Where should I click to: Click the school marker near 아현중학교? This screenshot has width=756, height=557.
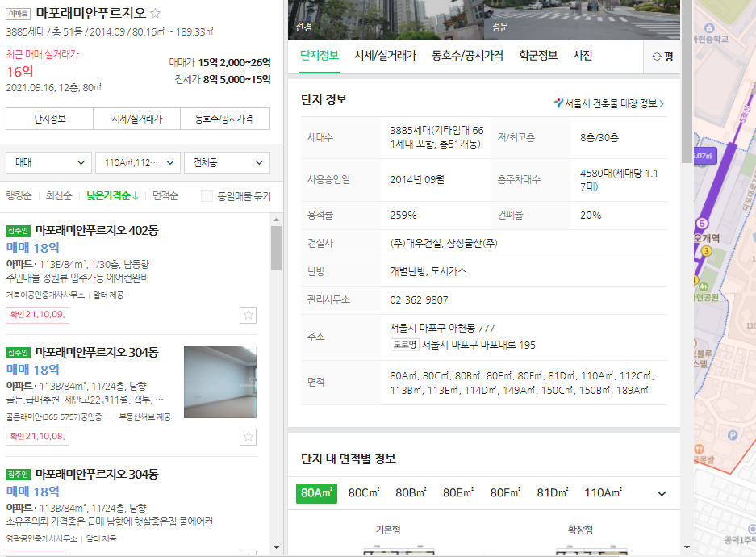[709, 28]
